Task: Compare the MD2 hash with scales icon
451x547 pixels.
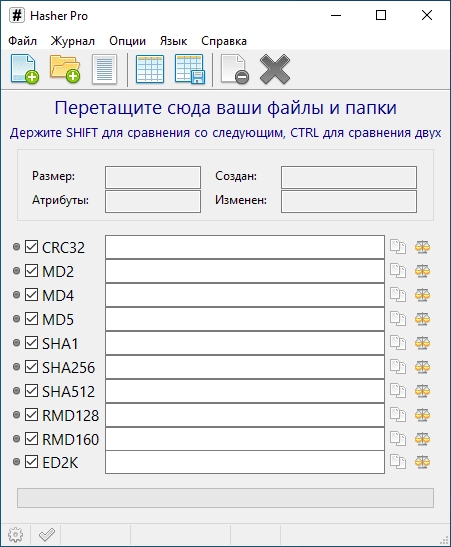Action: [422, 271]
